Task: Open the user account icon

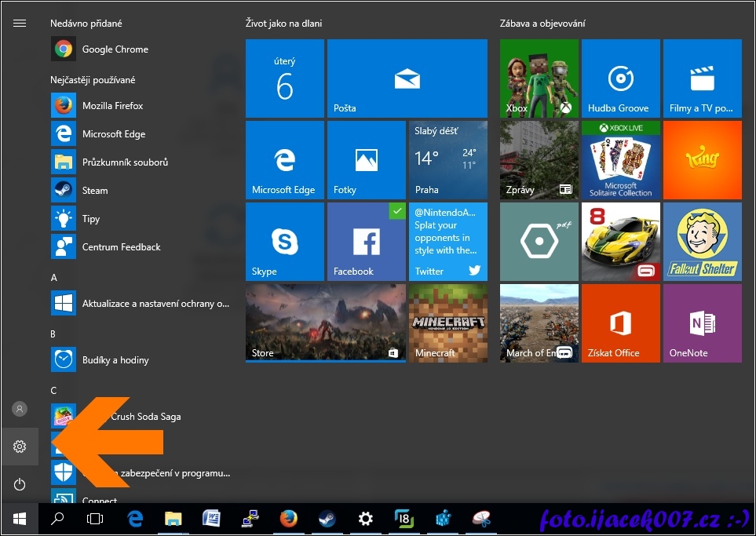Action: pos(20,409)
